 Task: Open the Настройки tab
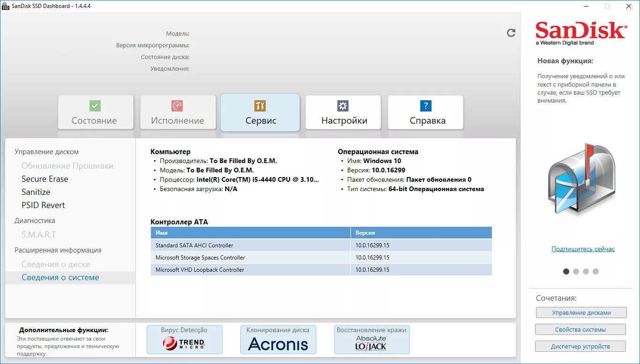point(343,112)
